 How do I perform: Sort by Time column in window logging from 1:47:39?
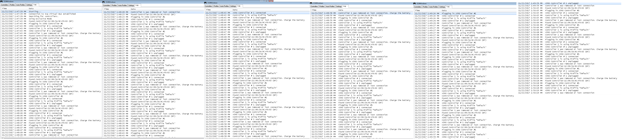(x=14, y=9)
